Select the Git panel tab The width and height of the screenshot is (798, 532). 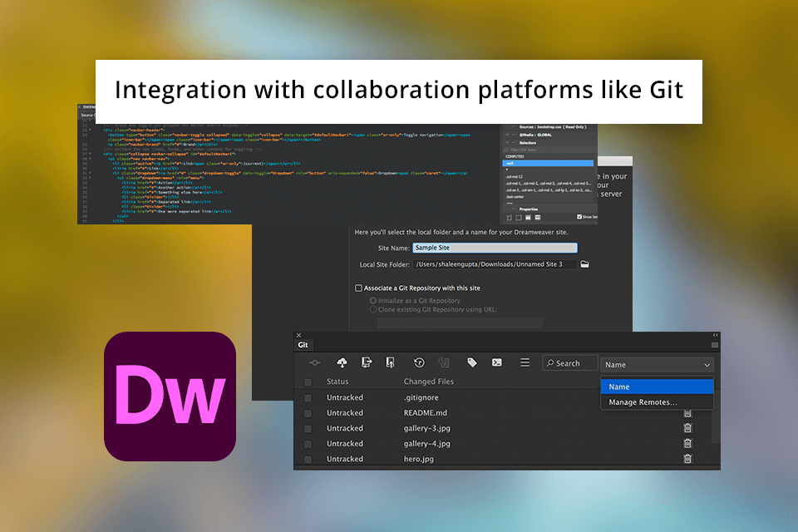pyautogui.click(x=303, y=345)
